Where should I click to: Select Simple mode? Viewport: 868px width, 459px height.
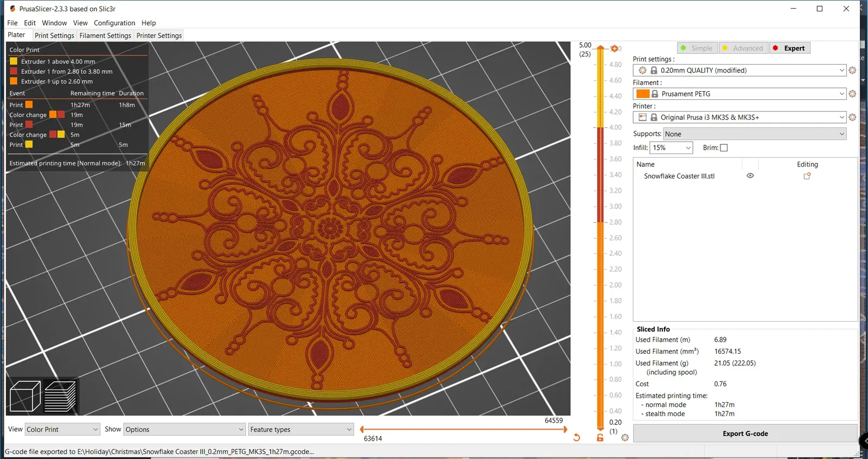coord(697,48)
